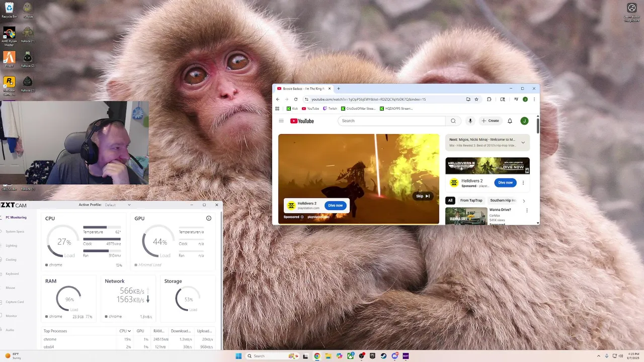Viewport: 644px width, 362px height.
Task: Open more options for the Wanna Drive? video
Action: [x=527, y=210]
